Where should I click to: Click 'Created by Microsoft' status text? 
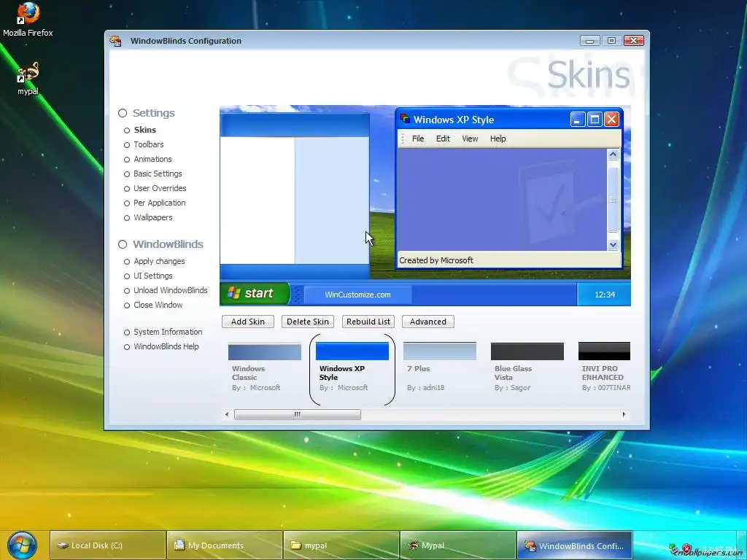[x=436, y=260]
